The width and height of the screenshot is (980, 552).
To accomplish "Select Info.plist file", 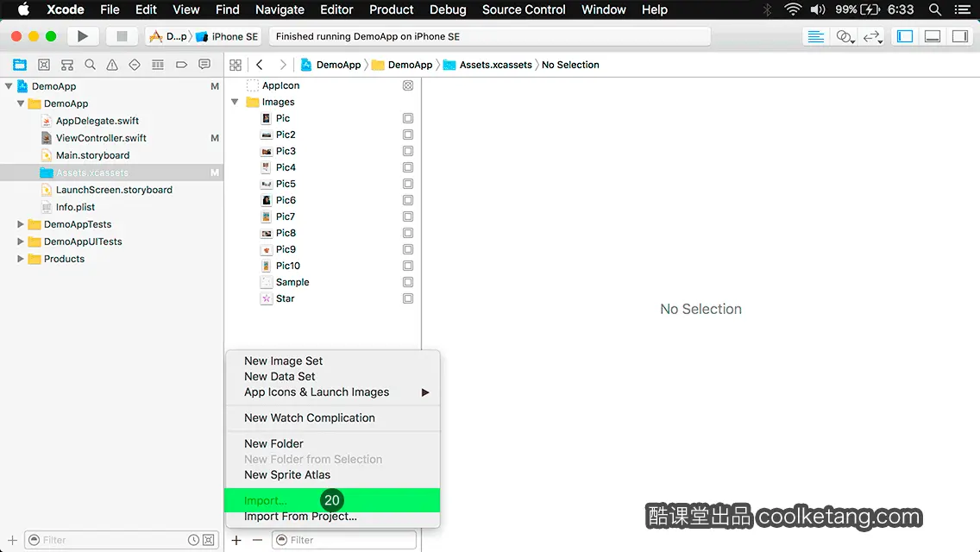I will coord(75,207).
